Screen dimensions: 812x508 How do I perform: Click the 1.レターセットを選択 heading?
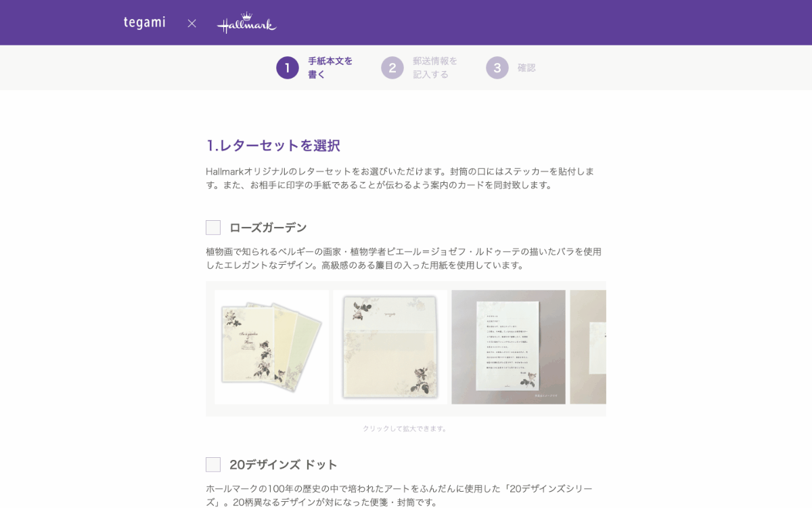tap(273, 146)
